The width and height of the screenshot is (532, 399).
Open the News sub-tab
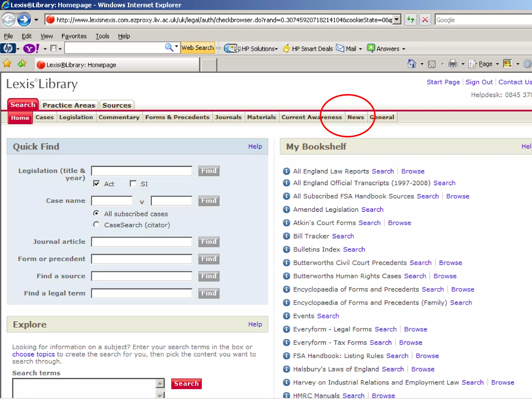(x=356, y=117)
